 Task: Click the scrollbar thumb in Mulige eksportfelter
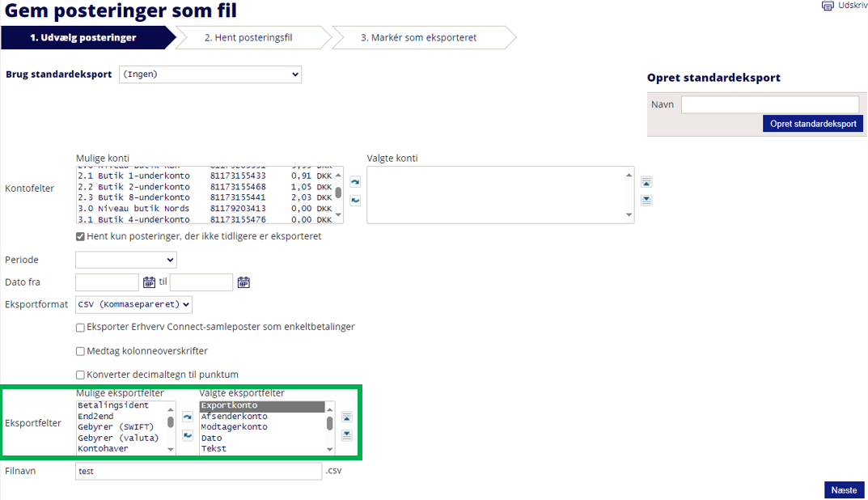tap(171, 422)
